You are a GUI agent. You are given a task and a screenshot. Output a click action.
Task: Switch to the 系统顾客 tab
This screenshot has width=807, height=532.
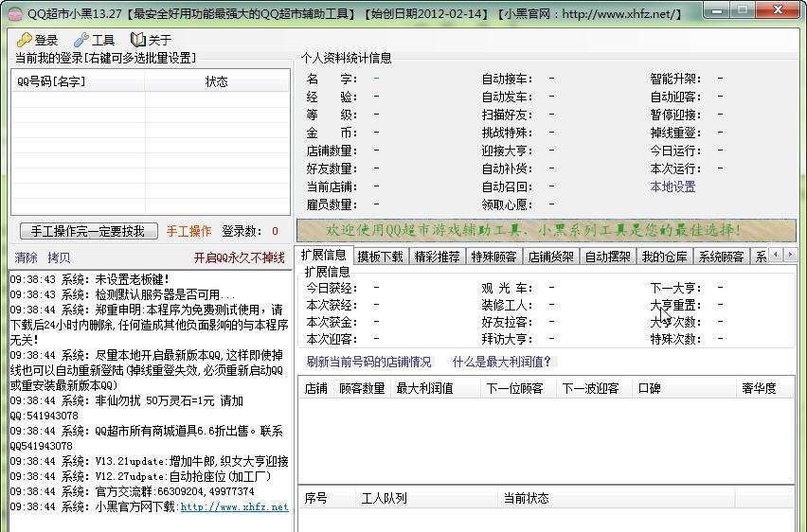[x=721, y=257]
